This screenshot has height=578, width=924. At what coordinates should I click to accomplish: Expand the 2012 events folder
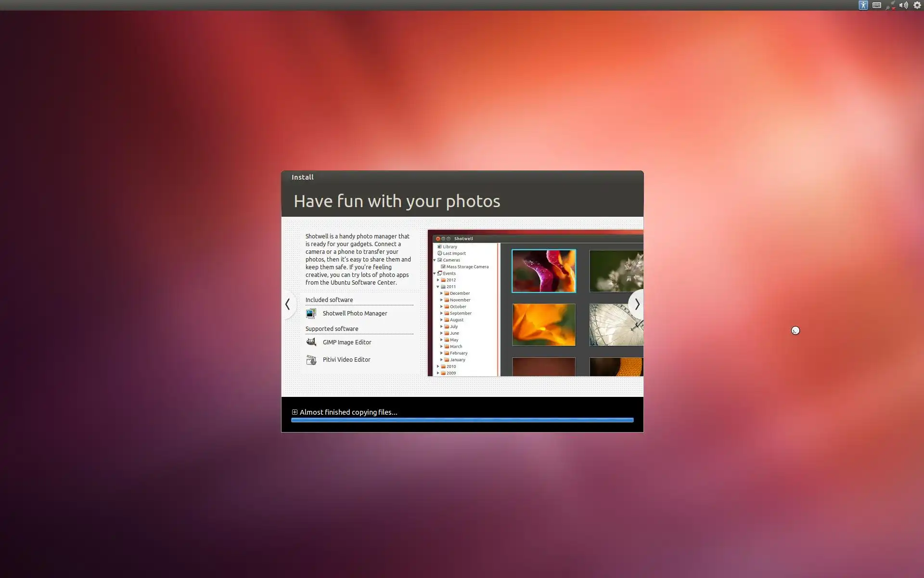[438, 280]
